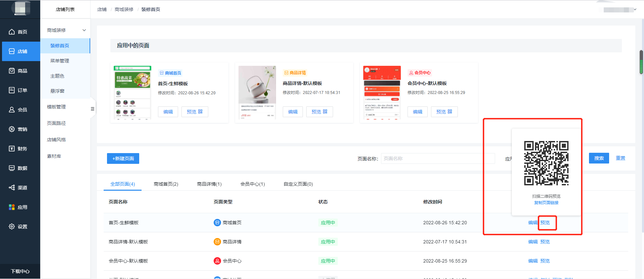Switch to the 自定义页面(0) tab
644x279 pixels.
pyautogui.click(x=298, y=184)
